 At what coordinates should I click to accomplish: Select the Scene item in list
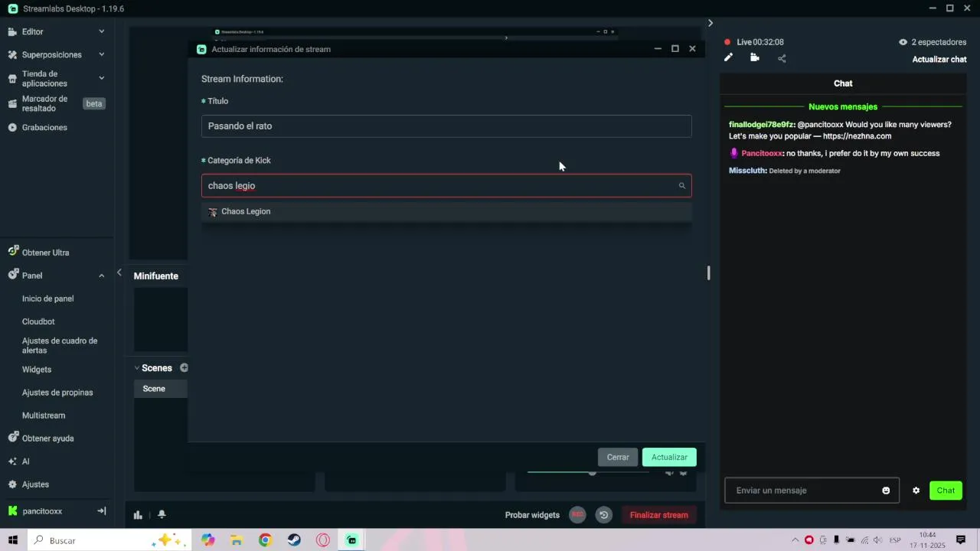(161, 389)
